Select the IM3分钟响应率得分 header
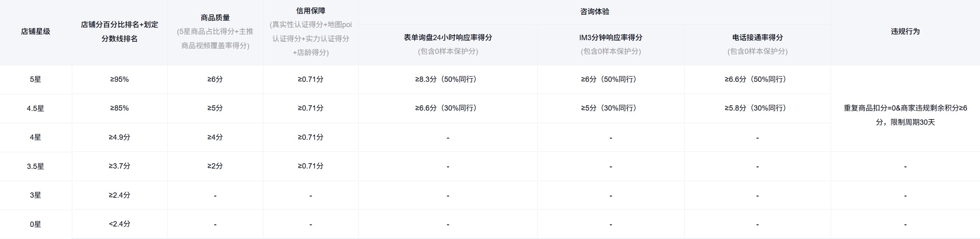Viewport: 980px width, 239px height. pos(610,38)
